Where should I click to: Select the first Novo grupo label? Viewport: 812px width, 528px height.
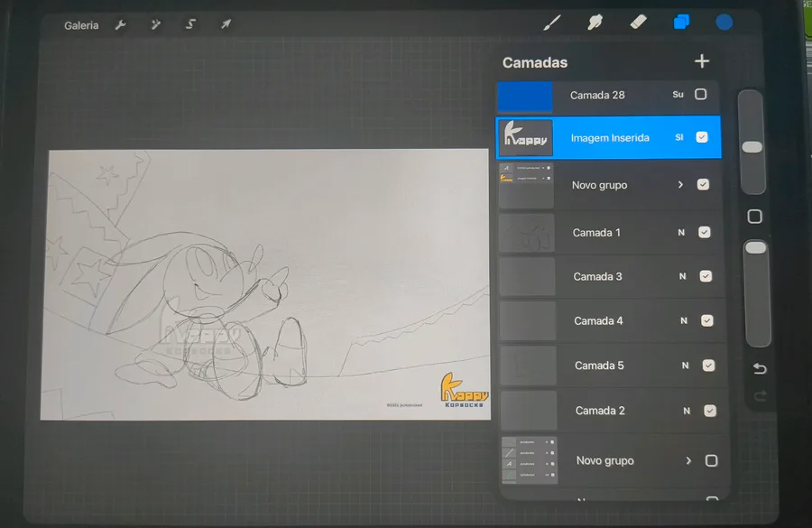[x=599, y=185]
